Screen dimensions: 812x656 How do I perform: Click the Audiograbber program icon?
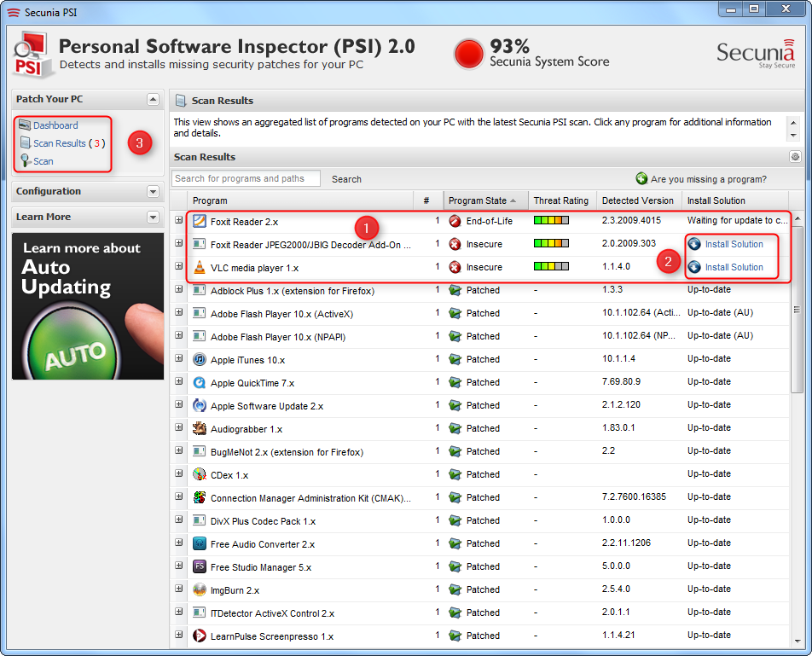tap(200, 428)
